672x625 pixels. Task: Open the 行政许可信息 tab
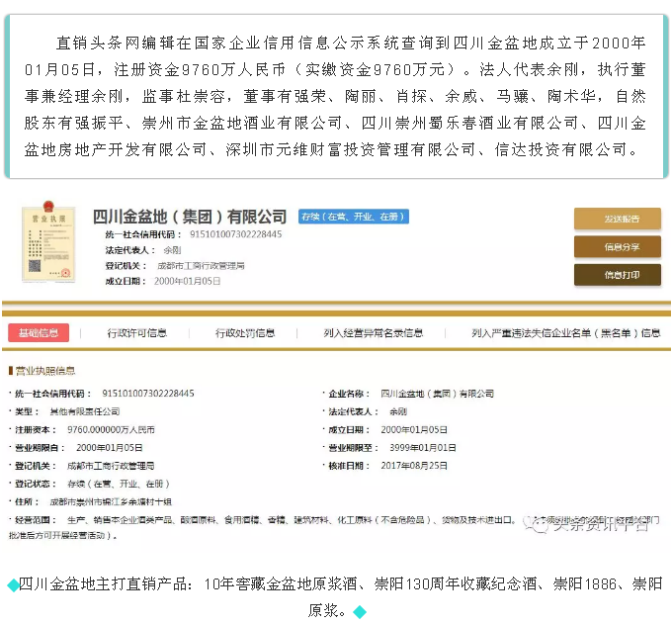(x=137, y=333)
